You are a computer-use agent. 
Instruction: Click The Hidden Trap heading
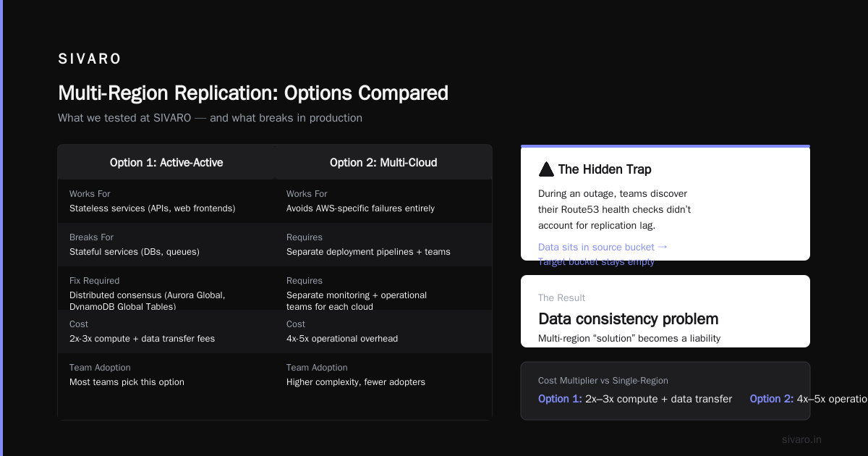point(605,169)
